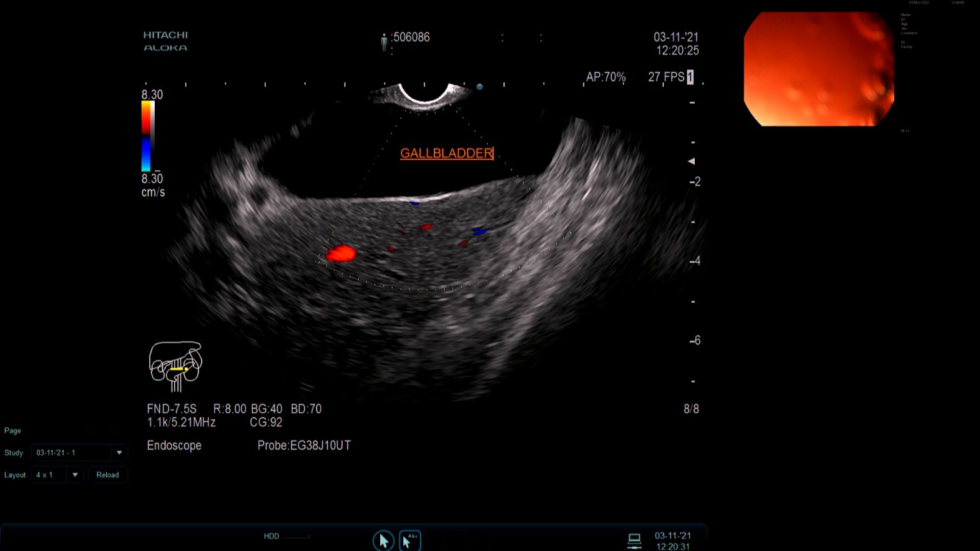Click the HITACHI ALOKA logo

click(x=165, y=41)
